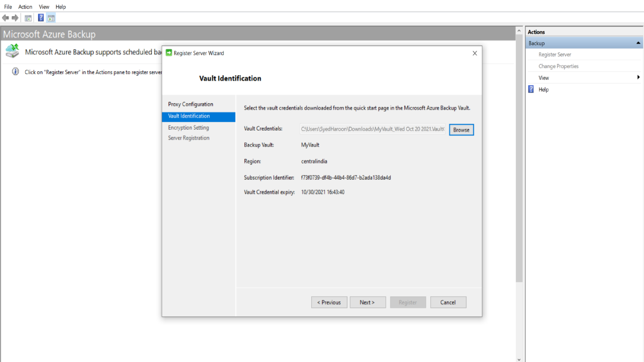
Task: Click the Subscription Identifier label
Action: (269, 177)
